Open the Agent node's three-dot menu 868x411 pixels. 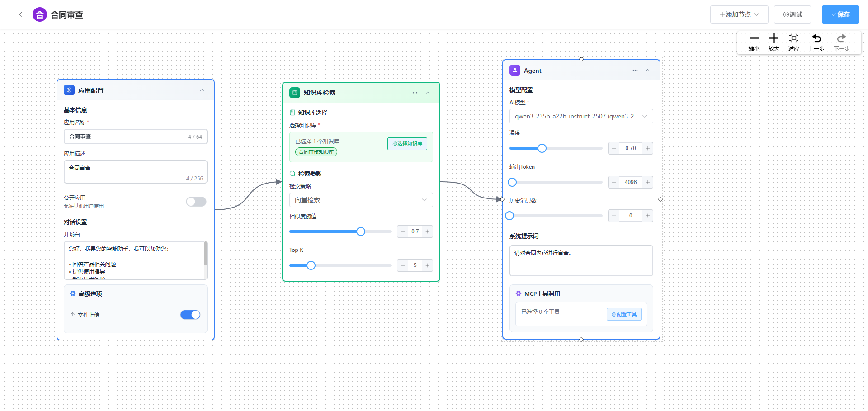[x=635, y=71]
